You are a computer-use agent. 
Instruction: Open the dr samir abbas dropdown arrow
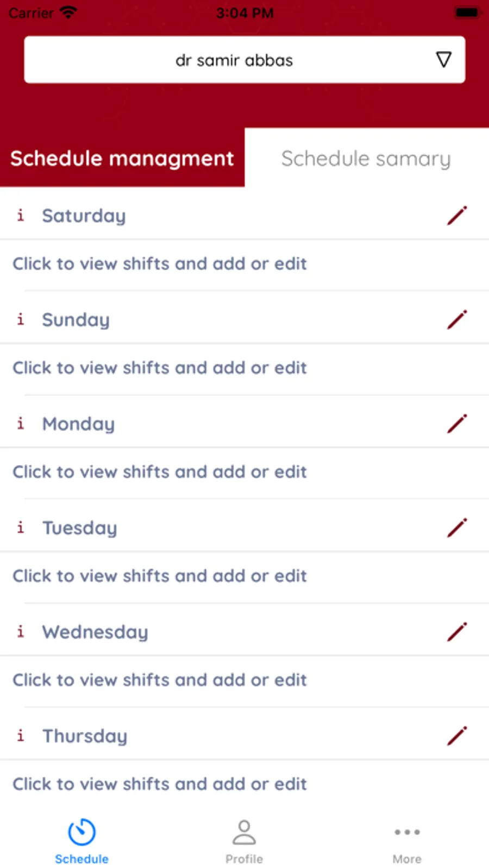(444, 59)
